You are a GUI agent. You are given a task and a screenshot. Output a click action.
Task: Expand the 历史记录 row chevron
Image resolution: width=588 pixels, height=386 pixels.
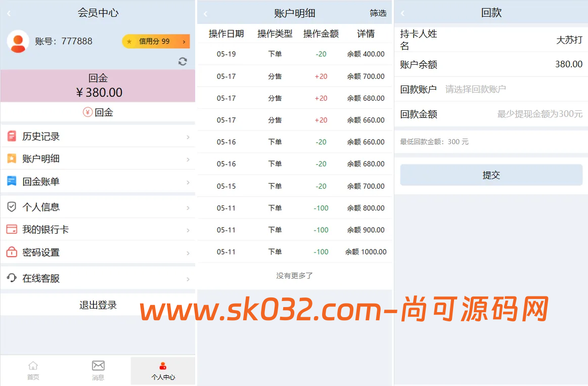click(x=188, y=137)
